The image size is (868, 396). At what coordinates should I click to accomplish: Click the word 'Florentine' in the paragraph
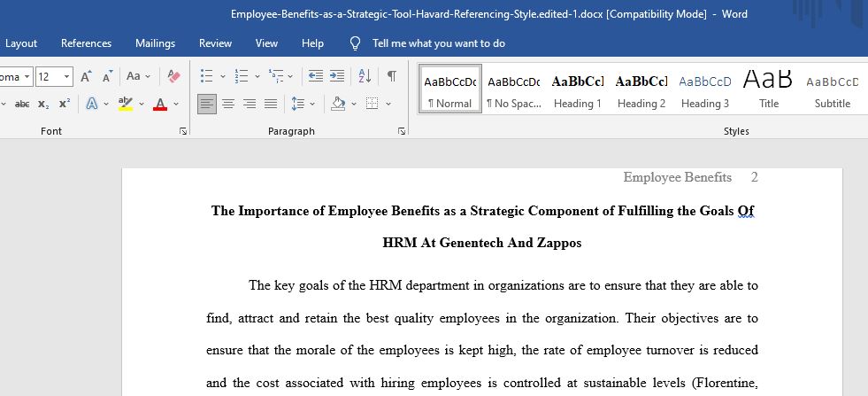point(726,383)
